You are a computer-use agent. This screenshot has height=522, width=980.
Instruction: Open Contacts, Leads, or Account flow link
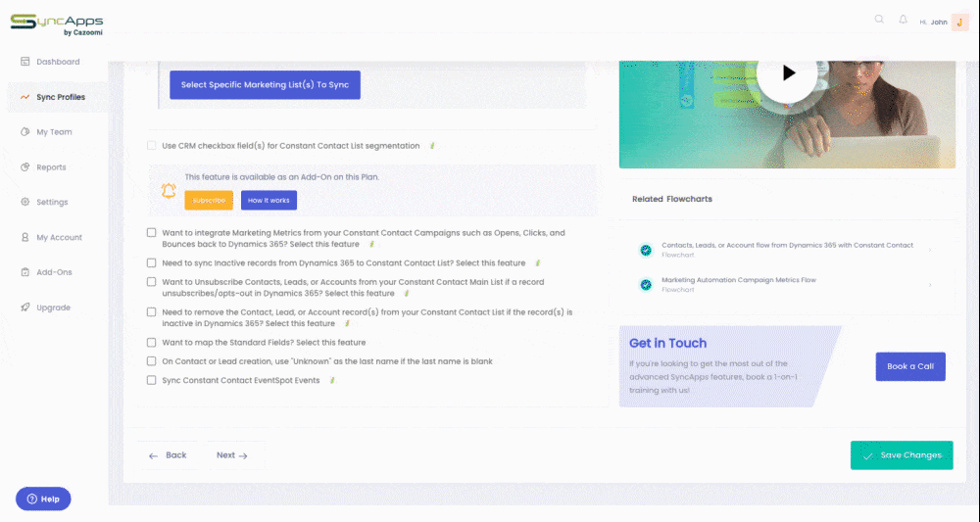(x=788, y=246)
